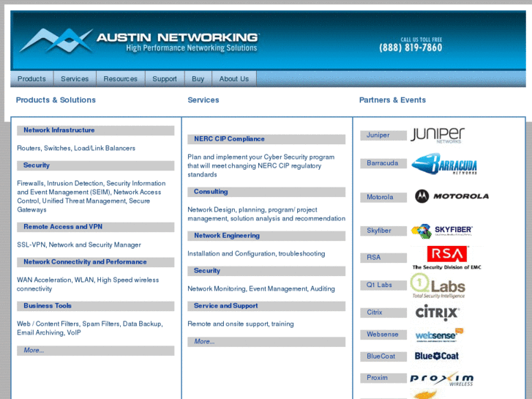
Task: Open the About Us menu
Action: pos(233,79)
